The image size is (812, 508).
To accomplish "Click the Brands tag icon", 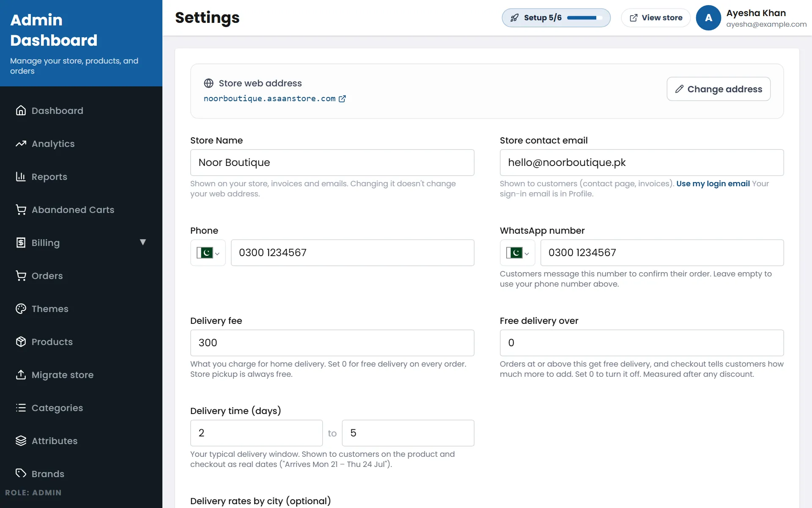I will [x=21, y=473].
